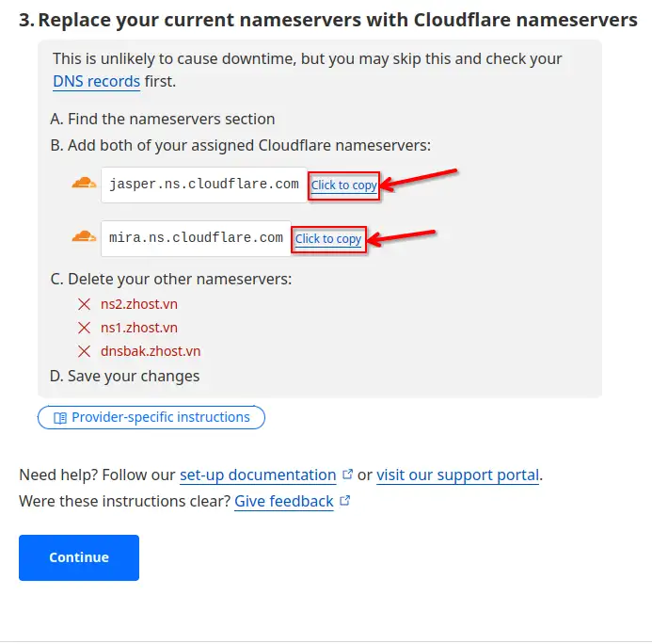Open the DNS records link
This screenshot has width=652, height=644.
click(97, 81)
